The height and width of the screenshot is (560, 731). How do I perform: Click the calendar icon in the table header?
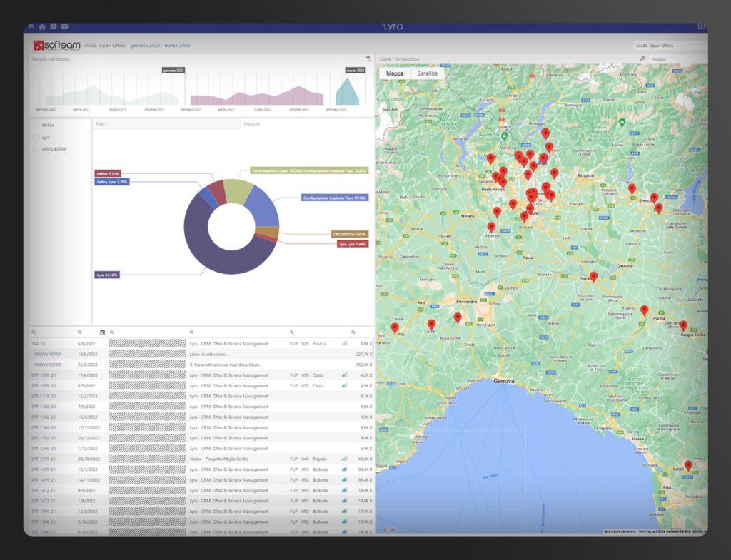click(104, 332)
